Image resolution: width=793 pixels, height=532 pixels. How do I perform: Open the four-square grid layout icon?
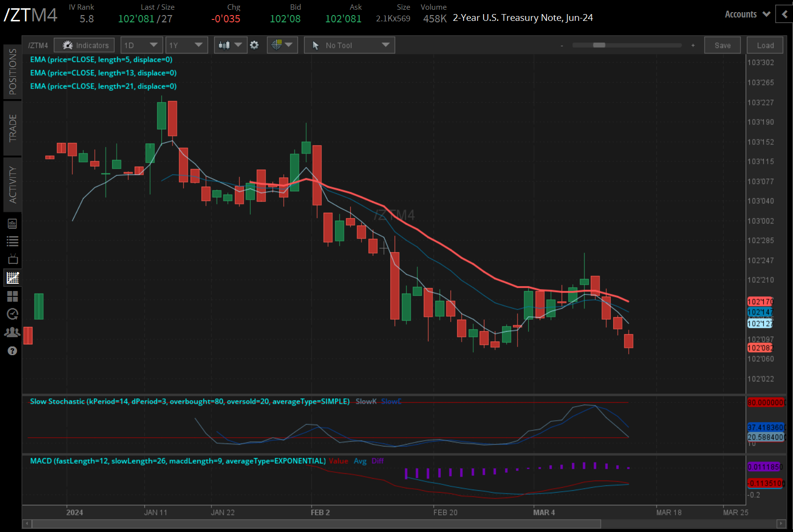[13, 296]
